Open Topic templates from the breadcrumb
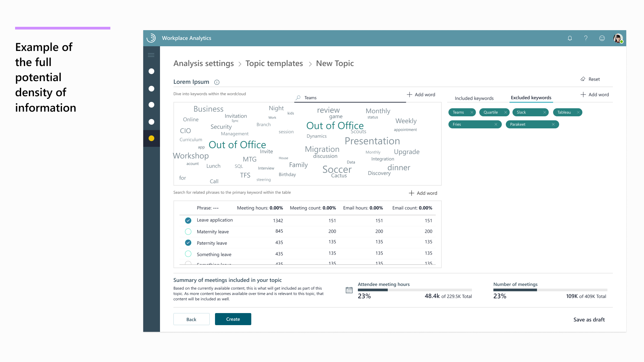Image resolution: width=644 pixels, height=362 pixels. 274,63
